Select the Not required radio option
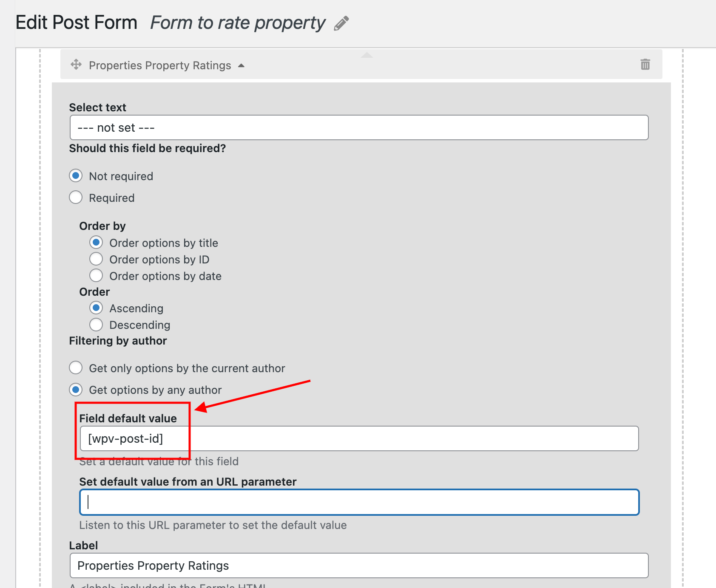Screen dimensions: 716x588 [76, 175]
